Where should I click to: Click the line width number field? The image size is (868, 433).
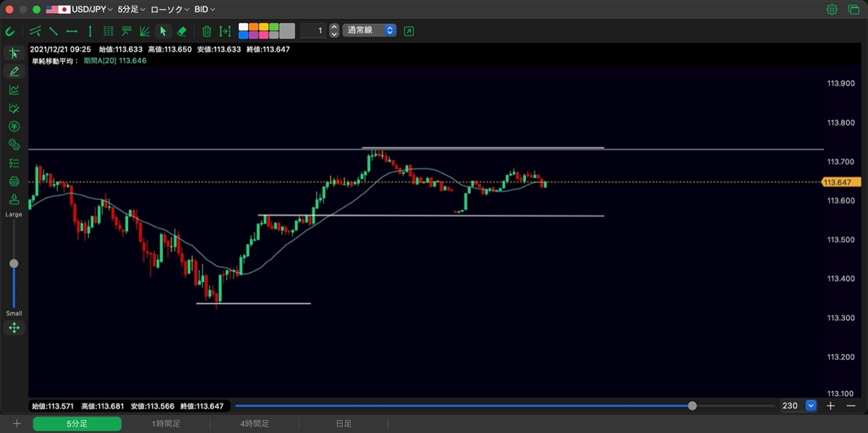(x=313, y=30)
